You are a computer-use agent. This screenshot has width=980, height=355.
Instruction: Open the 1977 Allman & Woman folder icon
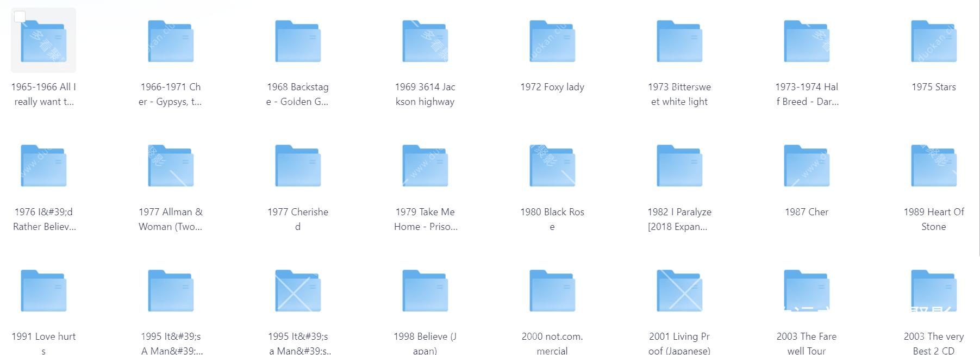point(171,166)
